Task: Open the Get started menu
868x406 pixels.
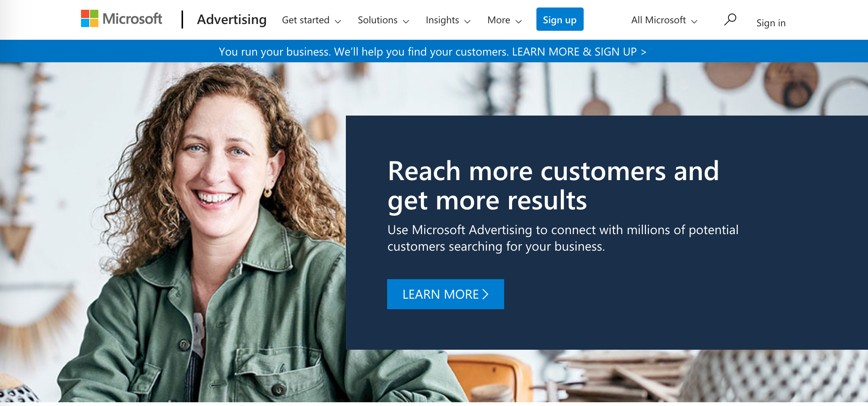Action: point(312,20)
